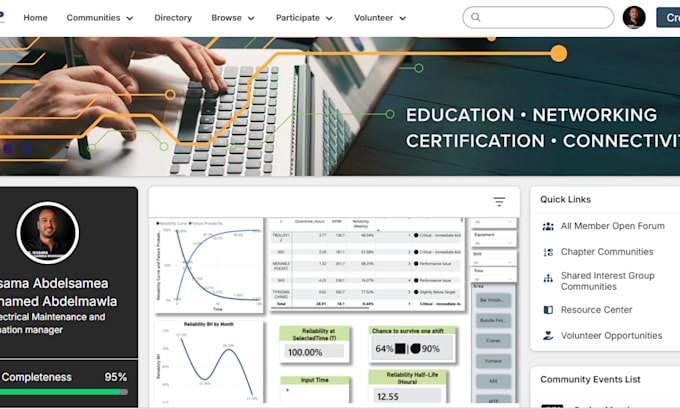
Task: Click the Resource Center book icon
Action: (548, 310)
